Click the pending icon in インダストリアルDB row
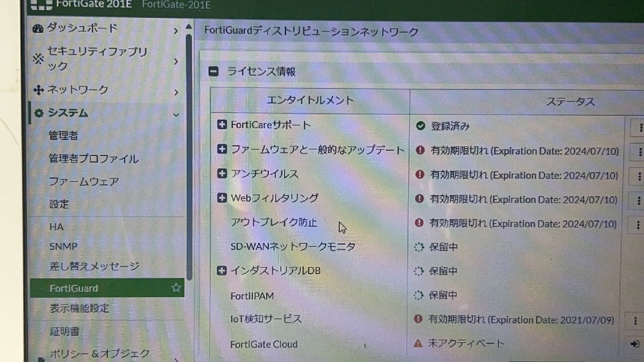 [x=419, y=271]
